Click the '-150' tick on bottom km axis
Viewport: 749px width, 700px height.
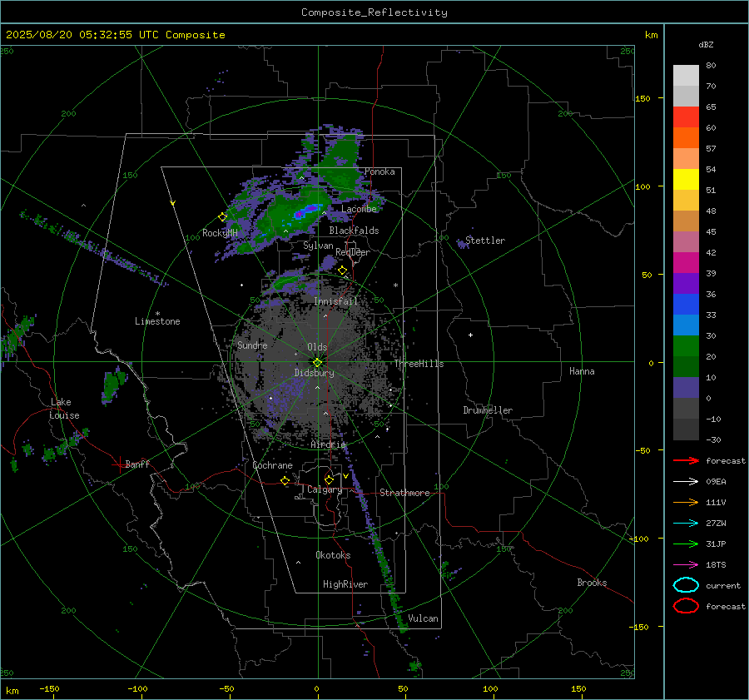click(x=49, y=688)
